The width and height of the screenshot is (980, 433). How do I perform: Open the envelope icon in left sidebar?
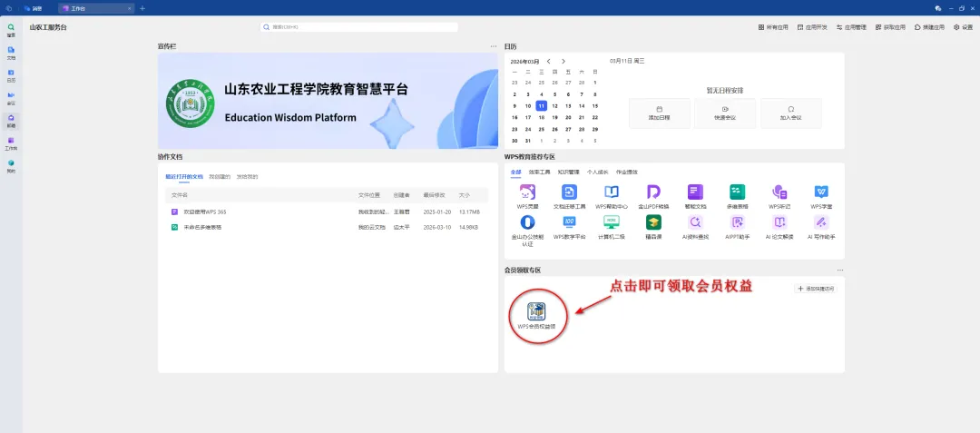pyautogui.click(x=11, y=121)
